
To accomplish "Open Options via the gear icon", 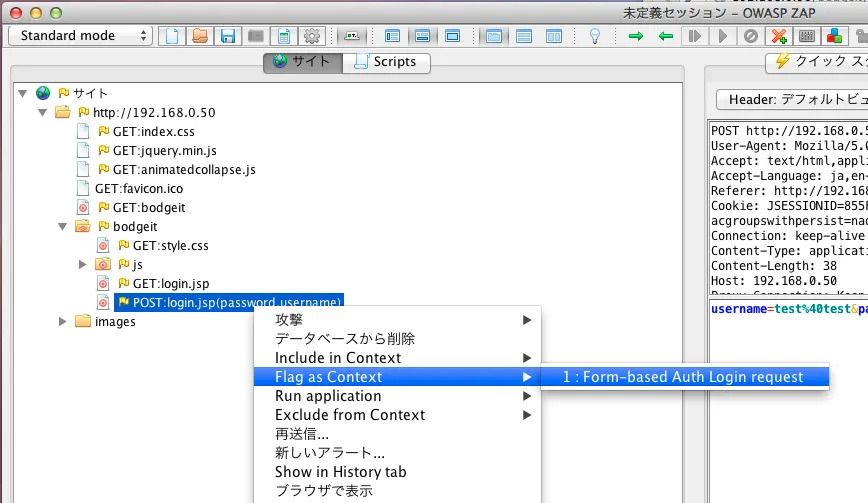I will tap(312, 36).
